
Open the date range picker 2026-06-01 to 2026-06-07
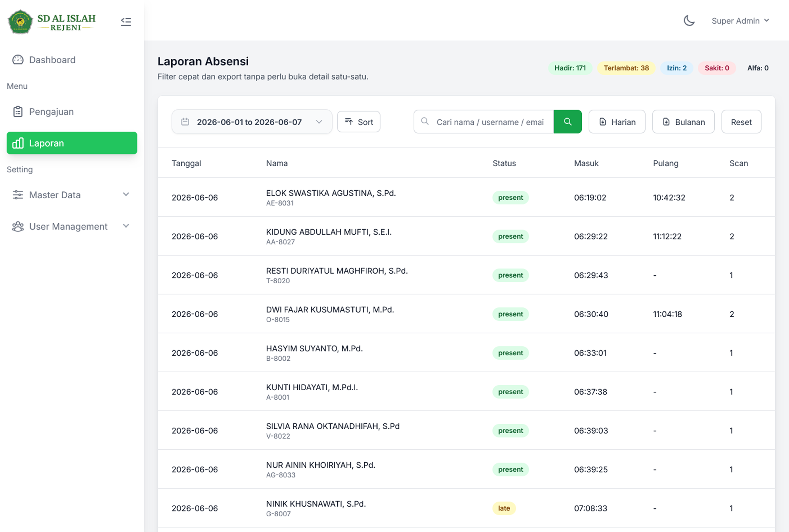(x=252, y=122)
